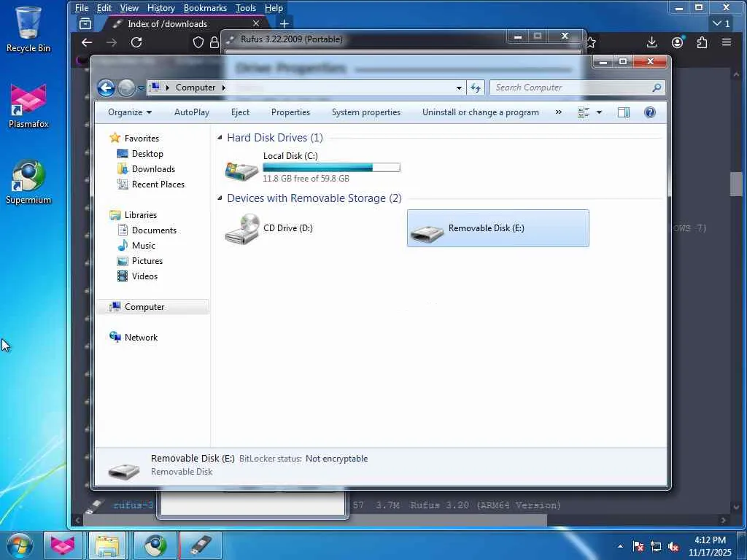Screen dimensions: 747x560
Task: Expand the address bar history dropdown
Action: [459, 87]
